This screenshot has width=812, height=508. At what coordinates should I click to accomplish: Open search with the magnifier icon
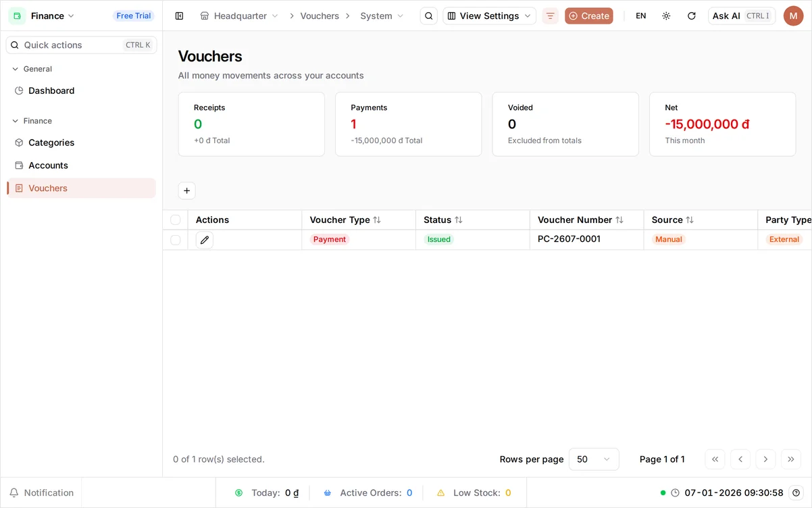429,16
